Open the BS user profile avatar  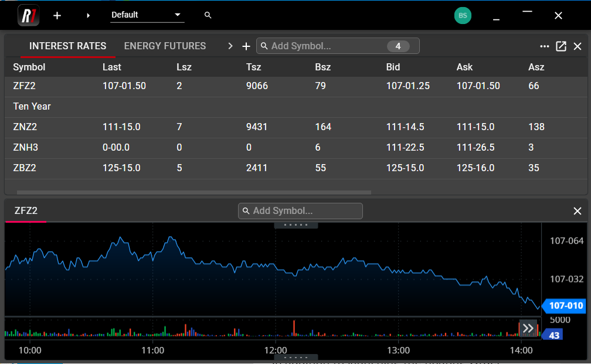(463, 16)
